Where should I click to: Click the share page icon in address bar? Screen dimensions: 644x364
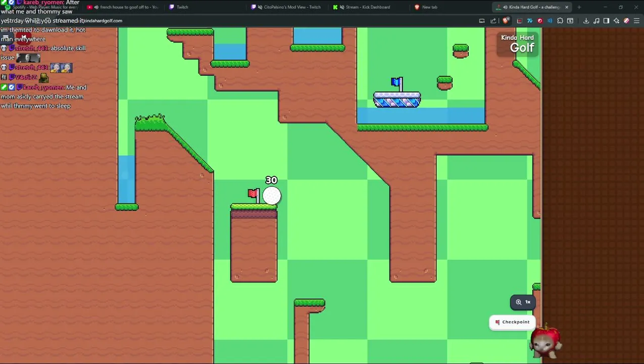coord(493,21)
